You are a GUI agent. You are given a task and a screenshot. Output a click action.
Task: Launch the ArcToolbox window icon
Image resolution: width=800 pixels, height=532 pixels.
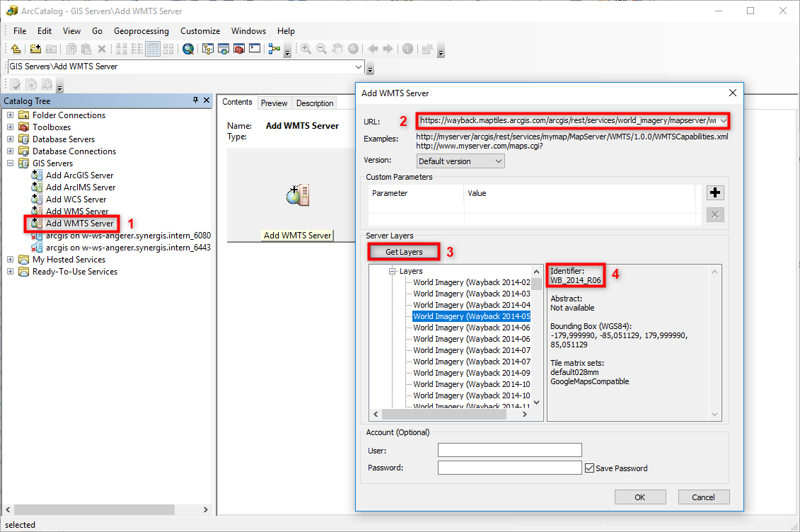239,48
